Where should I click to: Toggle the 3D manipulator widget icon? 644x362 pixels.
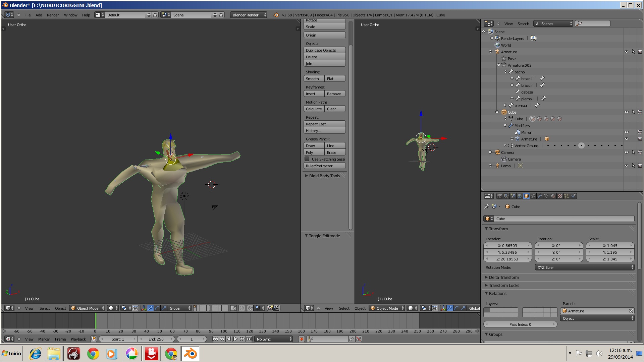pyautogui.click(x=144, y=308)
